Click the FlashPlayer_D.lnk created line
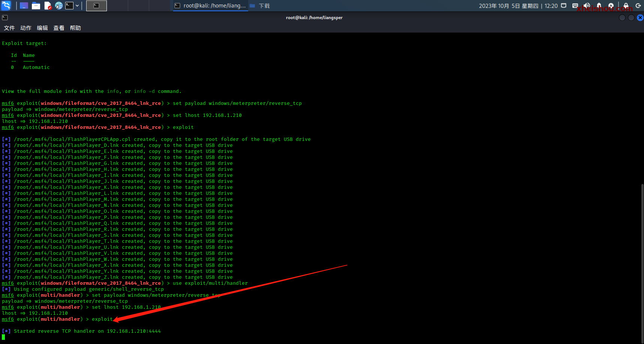The height and width of the screenshot is (344, 644). click(117, 145)
